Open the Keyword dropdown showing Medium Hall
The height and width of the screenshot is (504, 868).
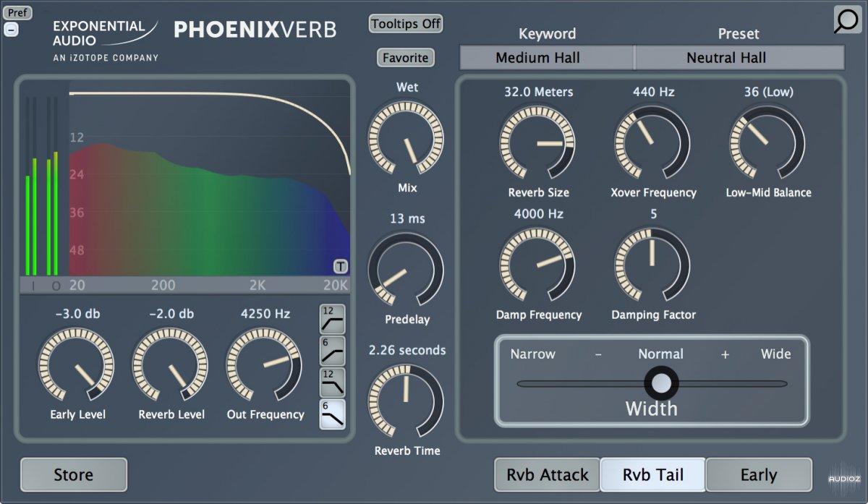tap(547, 58)
